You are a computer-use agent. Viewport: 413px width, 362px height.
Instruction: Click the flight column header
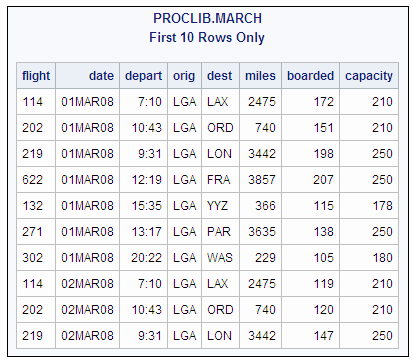click(x=36, y=76)
